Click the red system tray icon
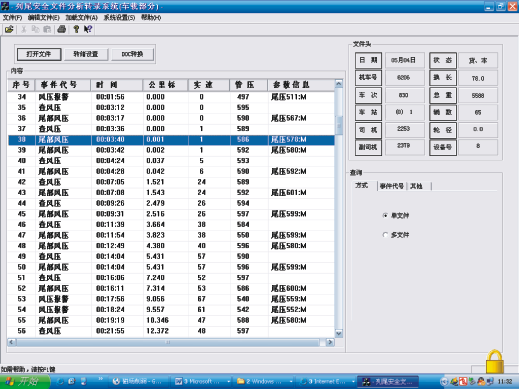The image size is (519, 389). (463, 382)
